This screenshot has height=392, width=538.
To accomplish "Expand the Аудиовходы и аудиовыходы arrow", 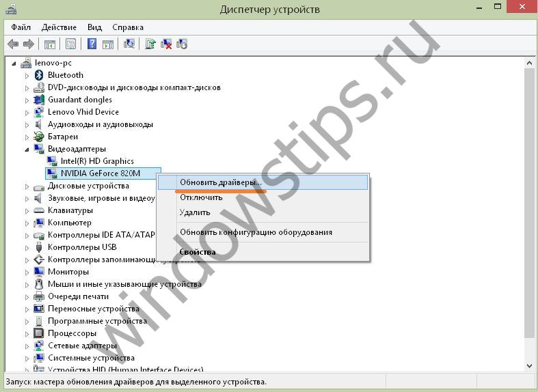I will tap(27, 125).
